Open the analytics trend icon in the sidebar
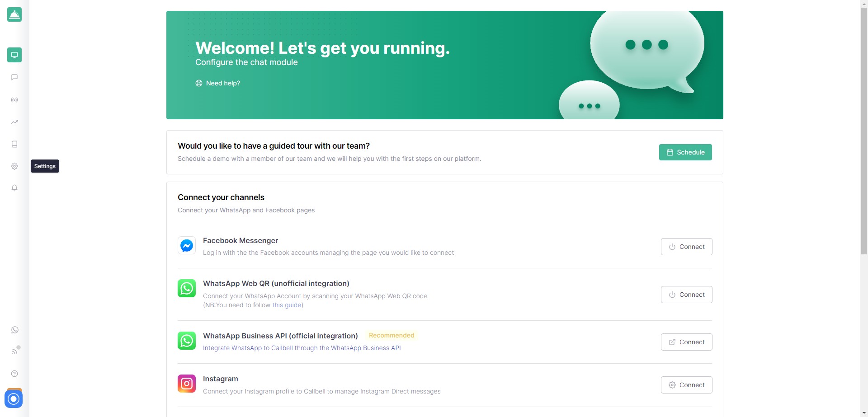The width and height of the screenshot is (868, 417). pos(14,122)
